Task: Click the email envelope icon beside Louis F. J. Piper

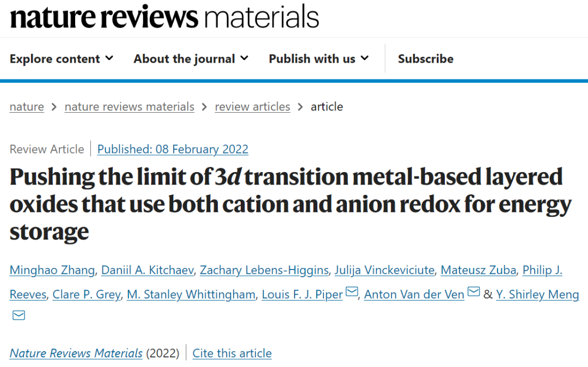Action: click(351, 291)
